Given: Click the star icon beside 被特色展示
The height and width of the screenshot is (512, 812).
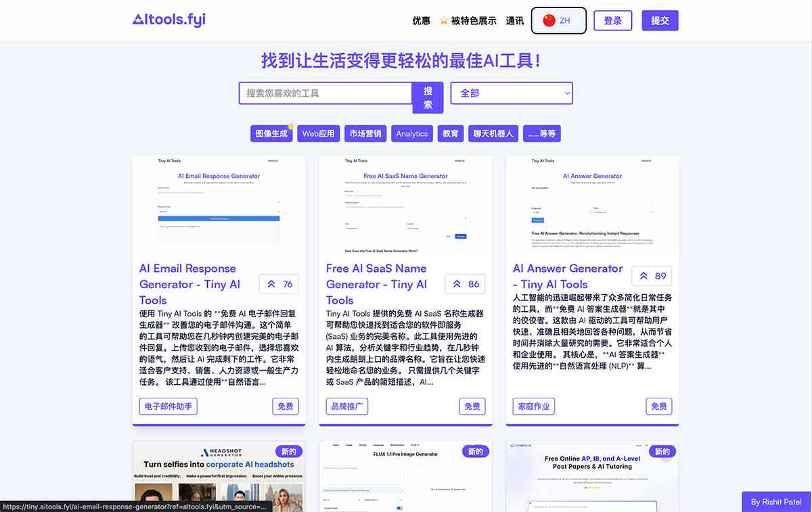Looking at the screenshot, I should 444,20.
